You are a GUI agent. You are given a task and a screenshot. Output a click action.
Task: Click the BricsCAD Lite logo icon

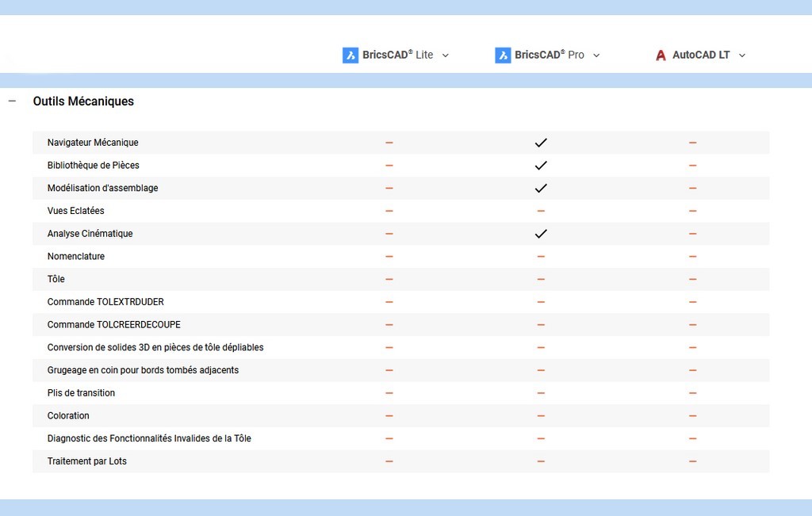(350, 55)
